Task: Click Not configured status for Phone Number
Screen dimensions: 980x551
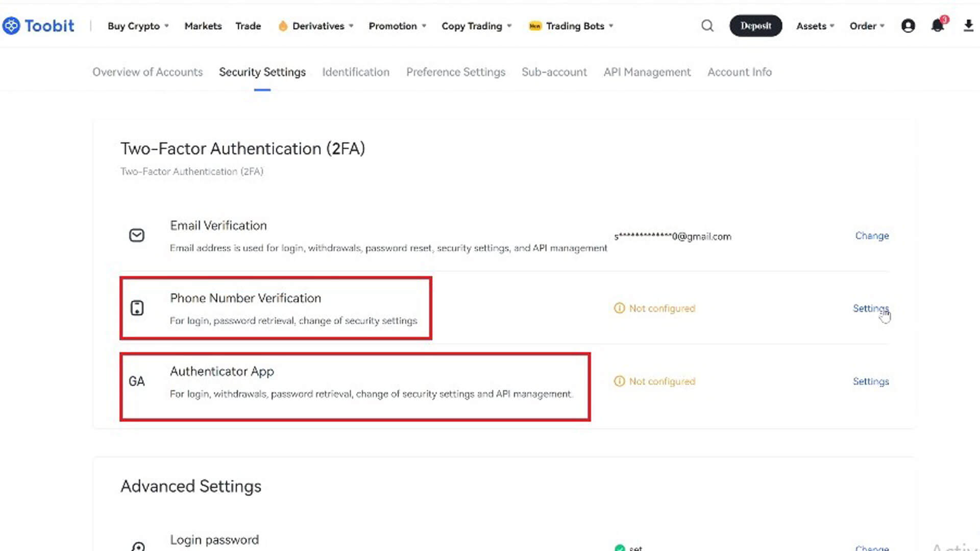Action: point(662,308)
